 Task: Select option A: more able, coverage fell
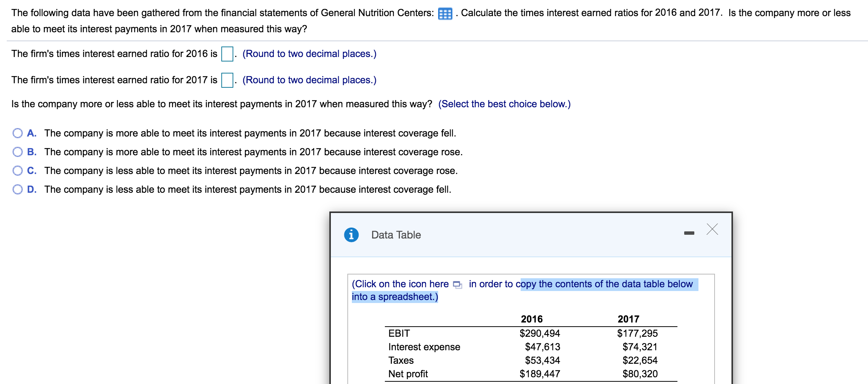click(18, 133)
